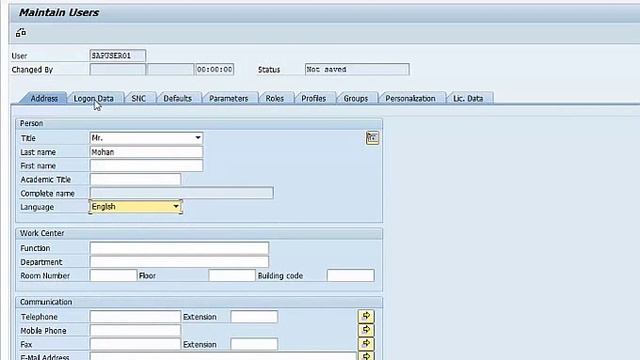The image size is (640, 360).
Task: Open the Lic. Data tab
Action: (x=468, y=98)
